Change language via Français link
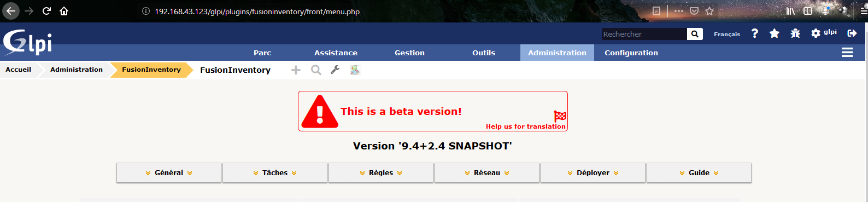Viewport: 868px width, 202px height. (x=727, y=34)
